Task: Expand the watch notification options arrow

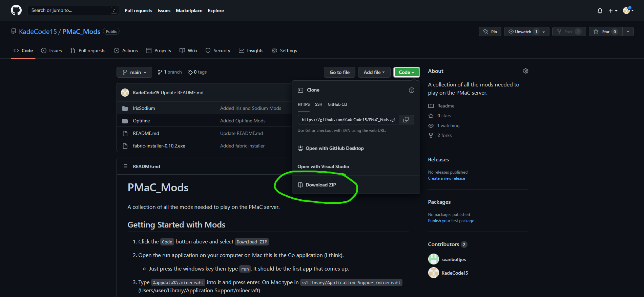Action: 544,32
